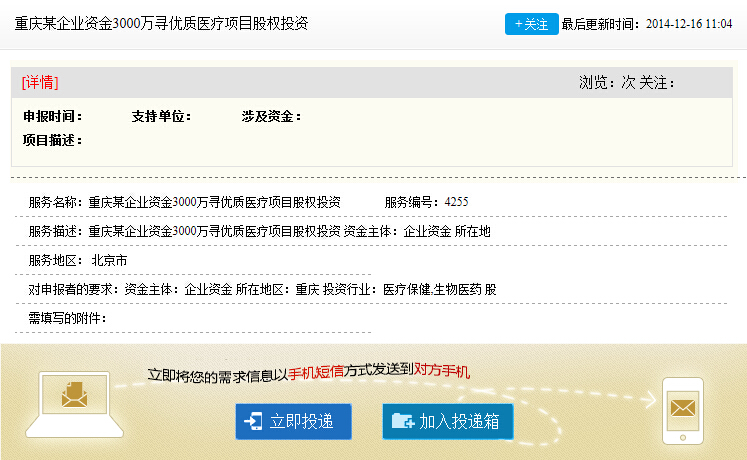Click the page title about 3000万 equity investment
This screenshot has height=460, width=747.
(x=161, y=23)
